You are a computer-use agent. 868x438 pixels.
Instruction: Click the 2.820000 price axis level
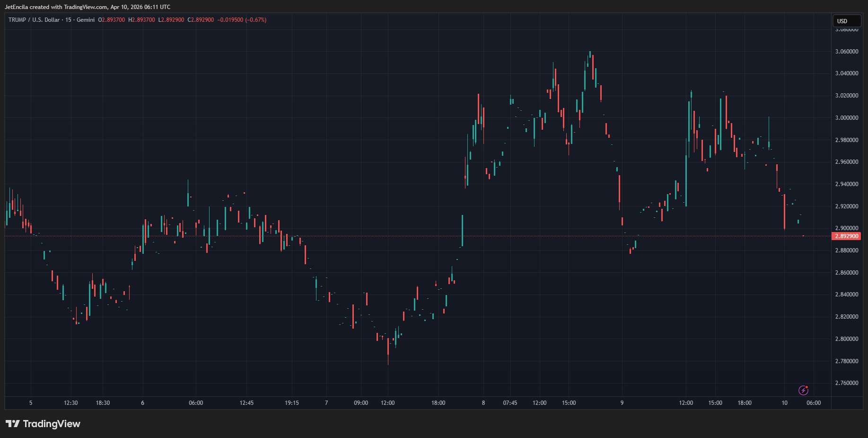pos(846,317)
